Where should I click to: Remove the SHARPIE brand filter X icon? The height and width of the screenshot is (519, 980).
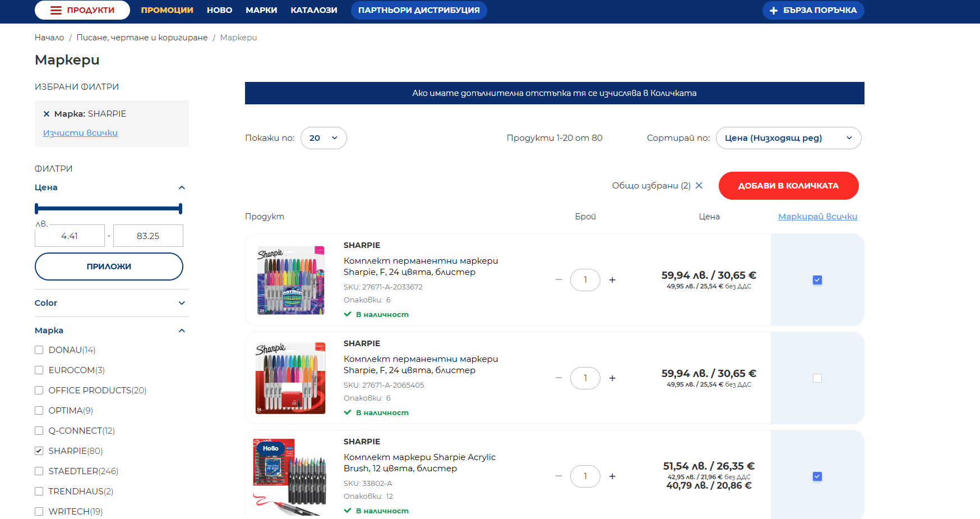pos(47,114)
